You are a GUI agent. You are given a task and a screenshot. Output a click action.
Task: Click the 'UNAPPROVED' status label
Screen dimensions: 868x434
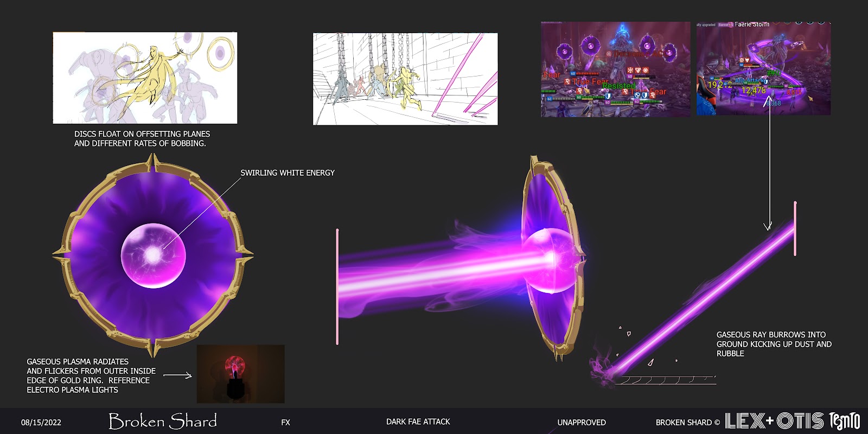582,422
